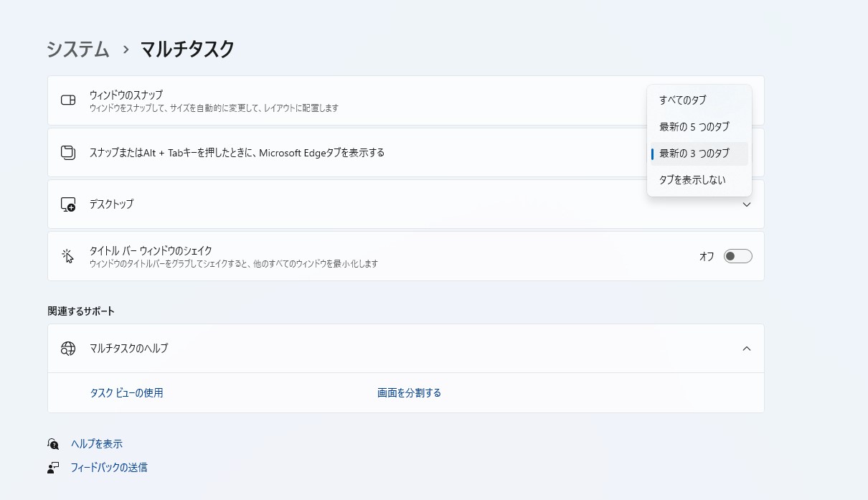Click the デスクトップ add-desktop icon
868x500 pixels.
point(67,204)
